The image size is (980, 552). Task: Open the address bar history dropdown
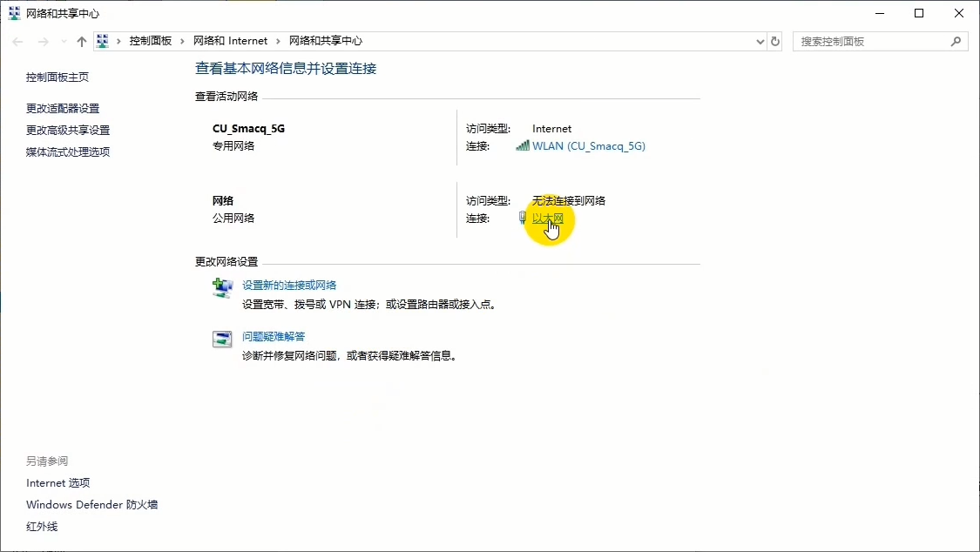[760, 41]
